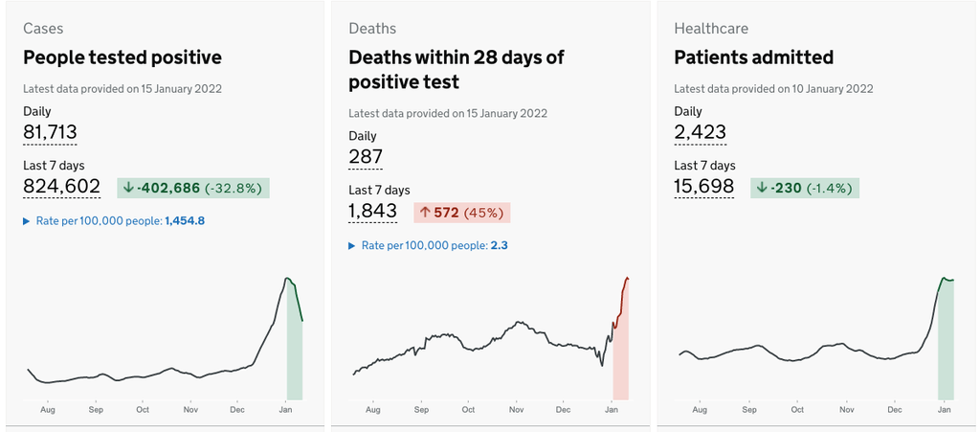Click the daily cases value 81,713
980x432 pixels.
[x=50, y=132]
